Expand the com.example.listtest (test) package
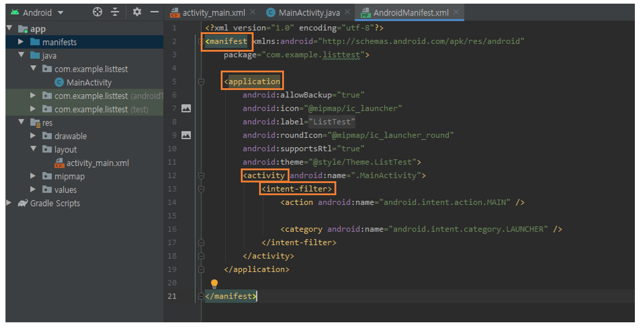The image size is (644, 329). tap(33, 109)
